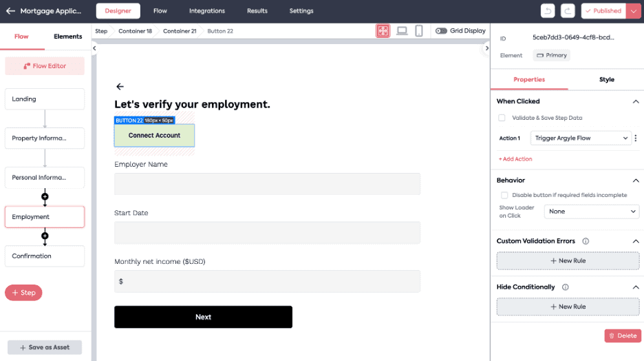Click the redo icon in the top bar
Image resolution: width=644 pixels, height=361 pixels.
(x=567, y=11)
